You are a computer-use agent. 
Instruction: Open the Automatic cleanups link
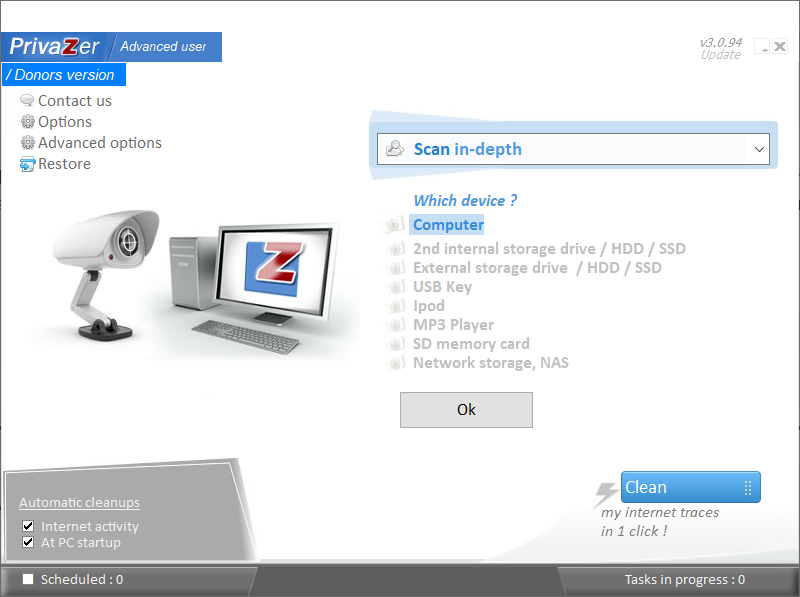point(80,503)
